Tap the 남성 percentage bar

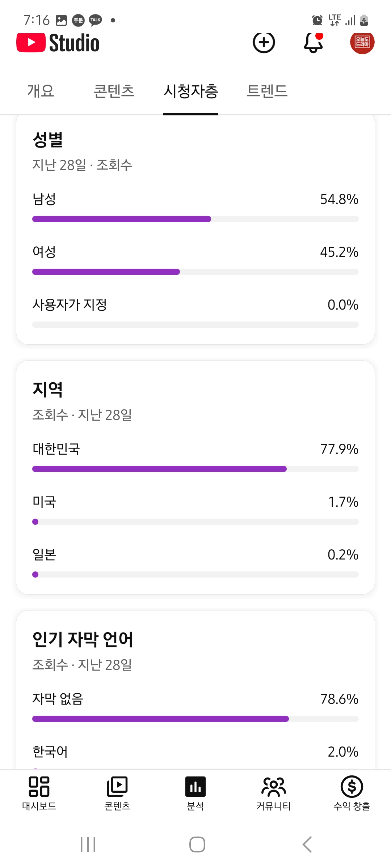[x=195, y=219]
